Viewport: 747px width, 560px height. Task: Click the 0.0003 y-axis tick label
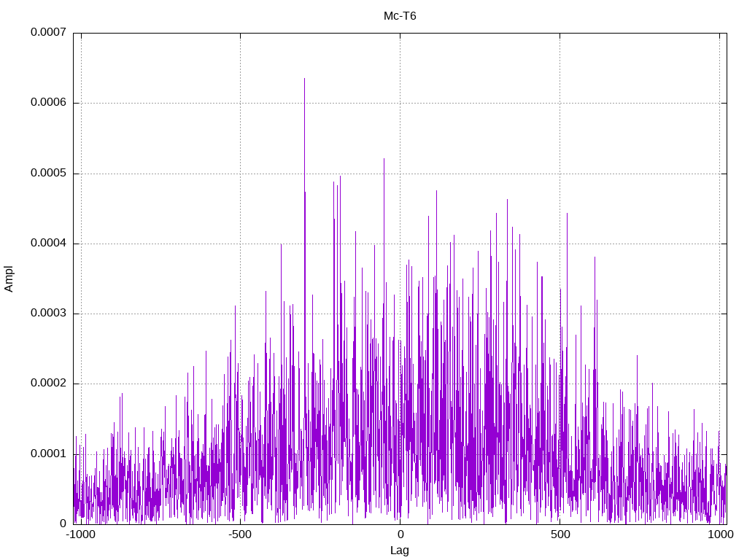[49, 313]
